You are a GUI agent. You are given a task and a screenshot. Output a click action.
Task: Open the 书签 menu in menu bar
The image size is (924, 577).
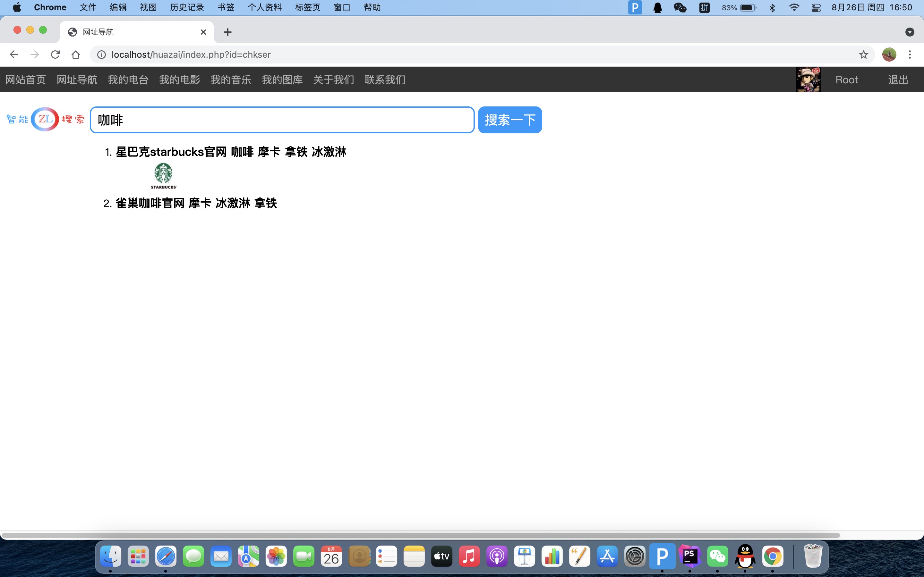[x=225, y=7]
